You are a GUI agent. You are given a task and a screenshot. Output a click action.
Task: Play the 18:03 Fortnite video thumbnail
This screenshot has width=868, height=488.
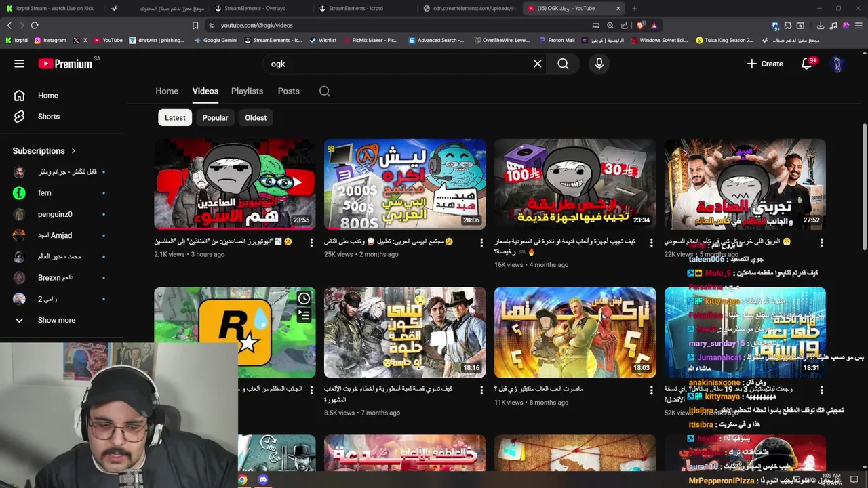575,332
